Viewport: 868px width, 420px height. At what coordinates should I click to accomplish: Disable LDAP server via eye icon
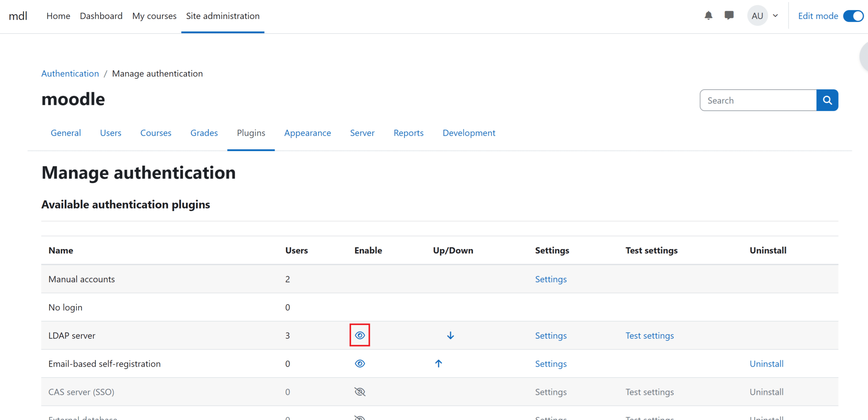click(x=360, y=336)
